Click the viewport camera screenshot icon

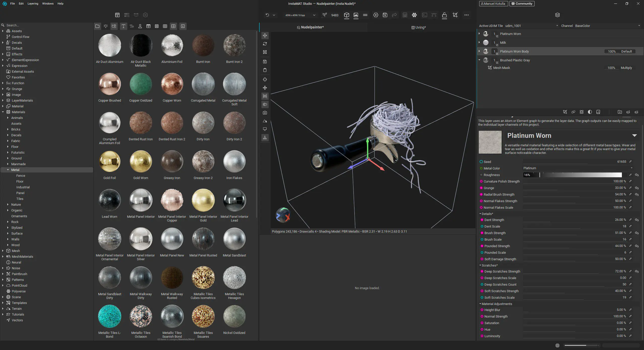[265, 113]
